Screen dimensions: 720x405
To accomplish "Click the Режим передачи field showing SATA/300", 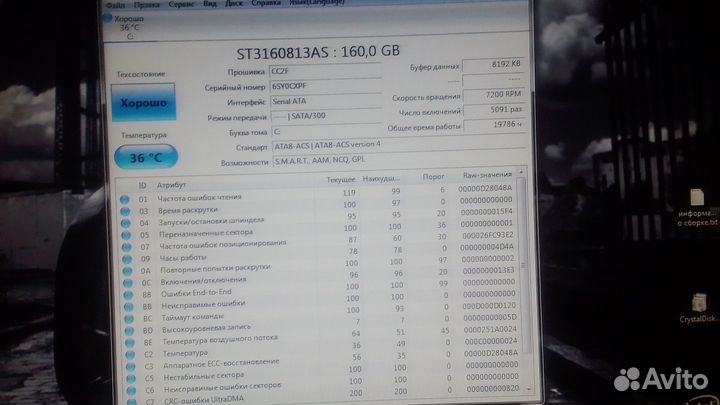I will 327,116.
